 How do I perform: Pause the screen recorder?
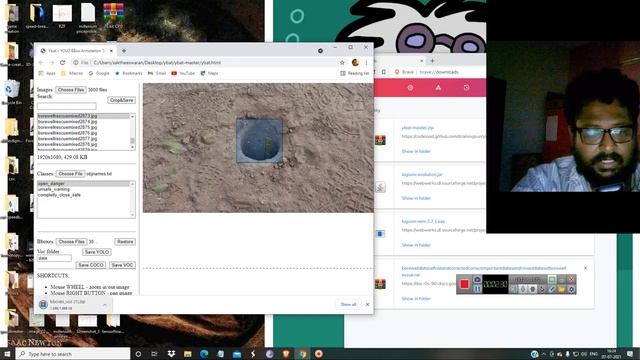tap(477, 289)
